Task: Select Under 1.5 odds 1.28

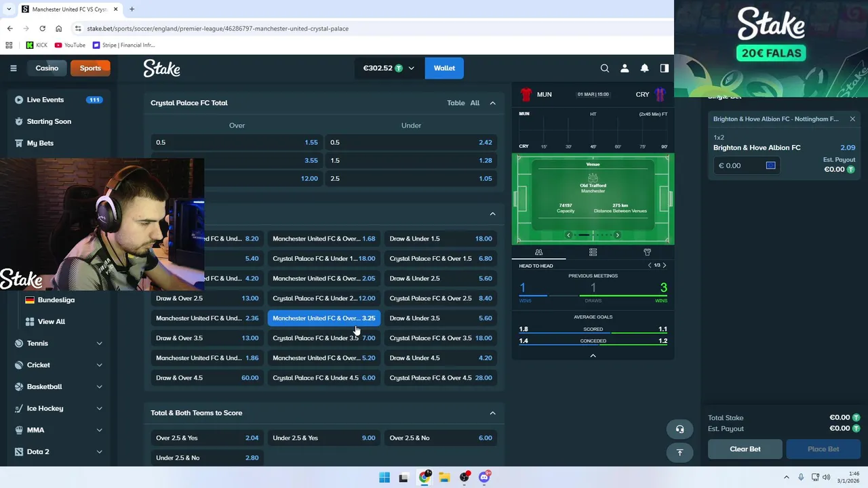Action: click(411, 161)
